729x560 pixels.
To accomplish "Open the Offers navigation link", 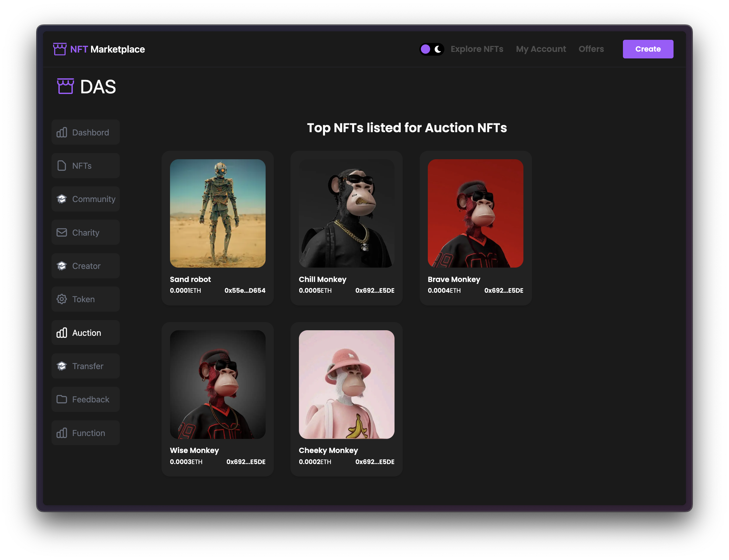I will (x=591, y=49).
